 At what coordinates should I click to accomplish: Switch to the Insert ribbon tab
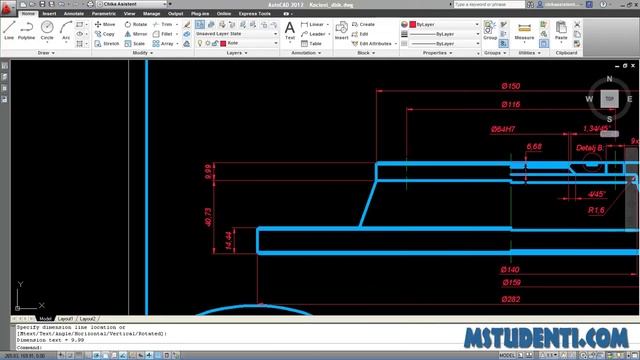point(49,13)
